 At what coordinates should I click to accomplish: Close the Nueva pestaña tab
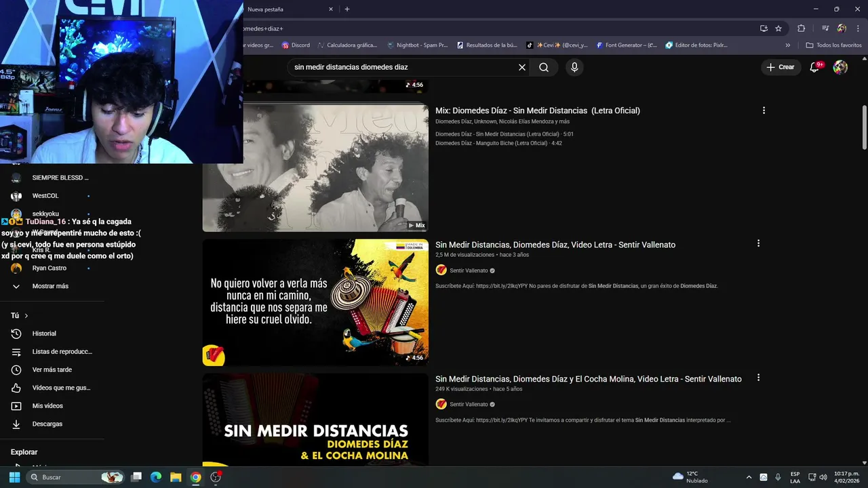pos(331,9)
